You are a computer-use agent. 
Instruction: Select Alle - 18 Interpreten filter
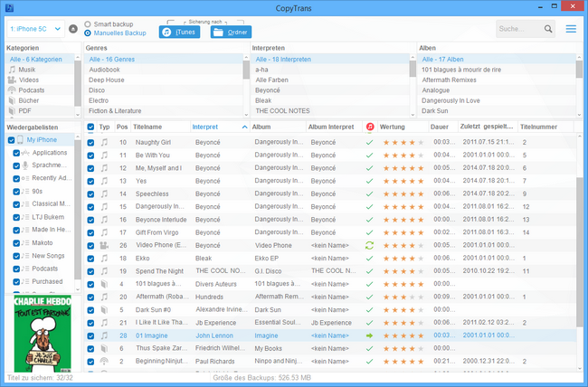pyautogui.click(x=330, y=60)
